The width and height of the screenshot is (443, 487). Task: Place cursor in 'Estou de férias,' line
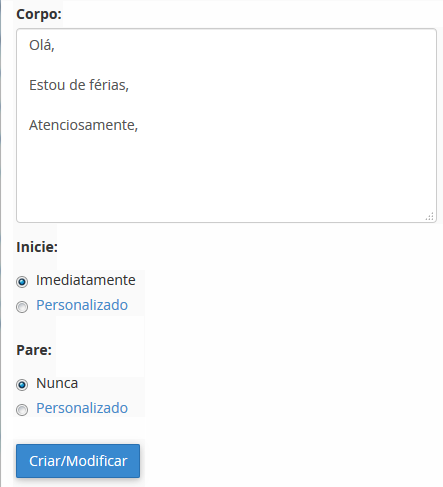(x=79, y=85)
